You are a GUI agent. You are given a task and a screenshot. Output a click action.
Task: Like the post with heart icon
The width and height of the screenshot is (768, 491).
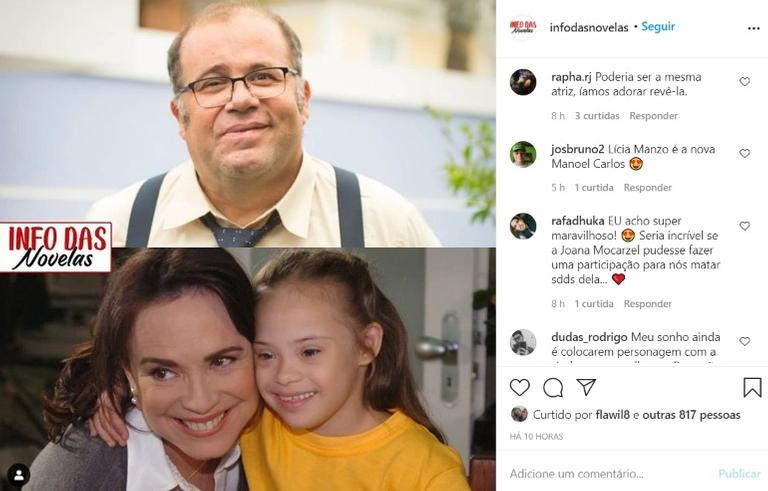point(520,388)
